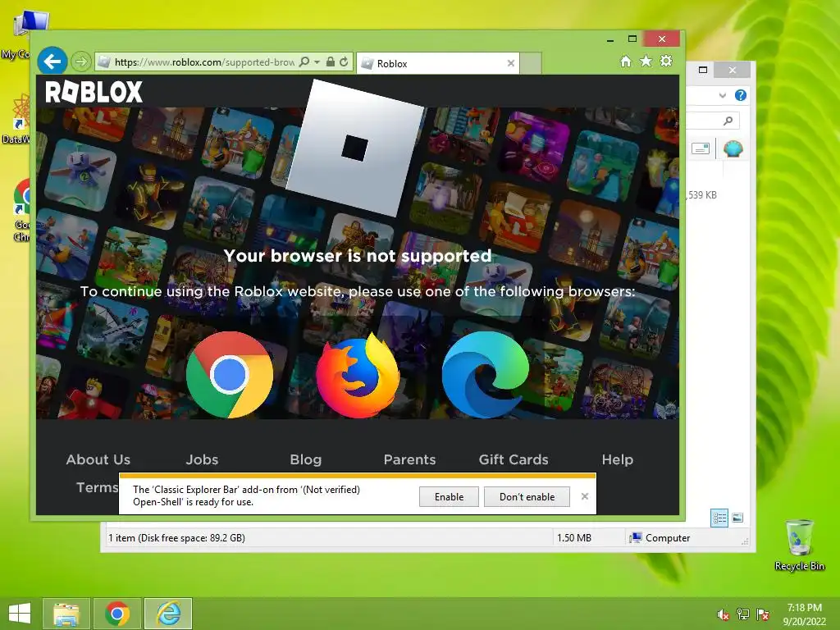840x630 pixels.
Task: Open the Help footer link
Action: pos(617,459)
